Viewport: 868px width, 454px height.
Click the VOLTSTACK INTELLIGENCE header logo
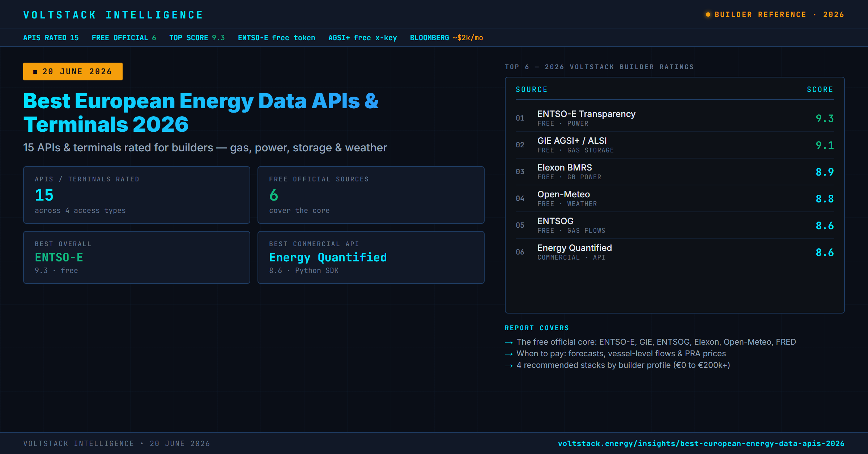(113, 15)
